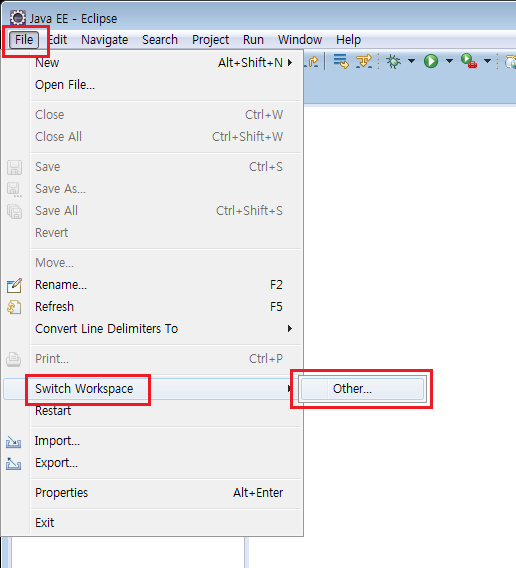Open the Run dropdown arrow
Screen dimensions: 516x568
click(x=449, y=61)
